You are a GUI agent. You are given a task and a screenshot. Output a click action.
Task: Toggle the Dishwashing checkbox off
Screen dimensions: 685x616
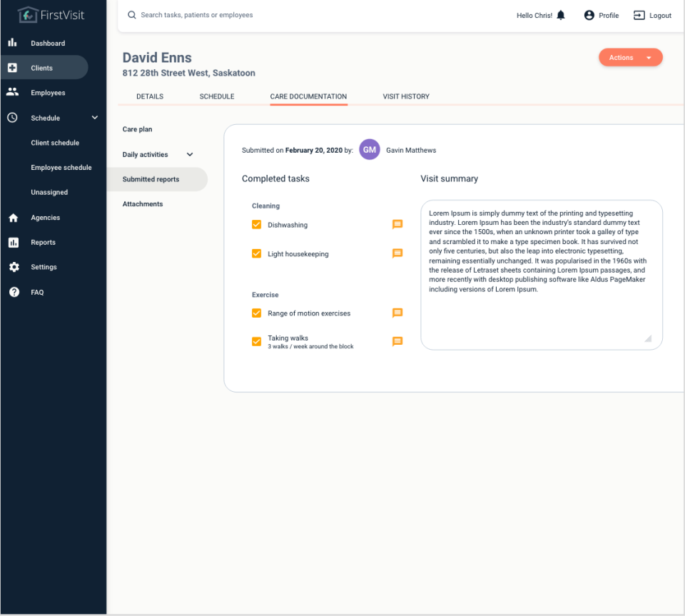click(x=256, y=224)
